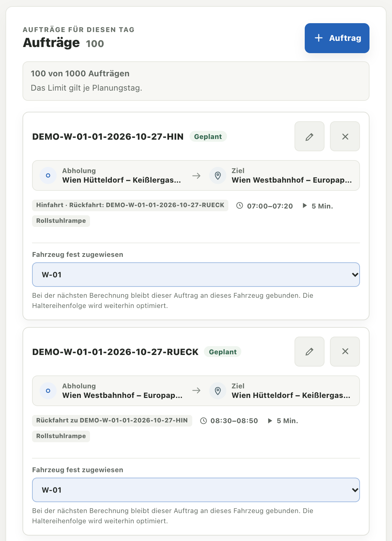392x541 pixels.
Task: Open vehicle dropdown for the RUECK order
Action: point(196,490)
